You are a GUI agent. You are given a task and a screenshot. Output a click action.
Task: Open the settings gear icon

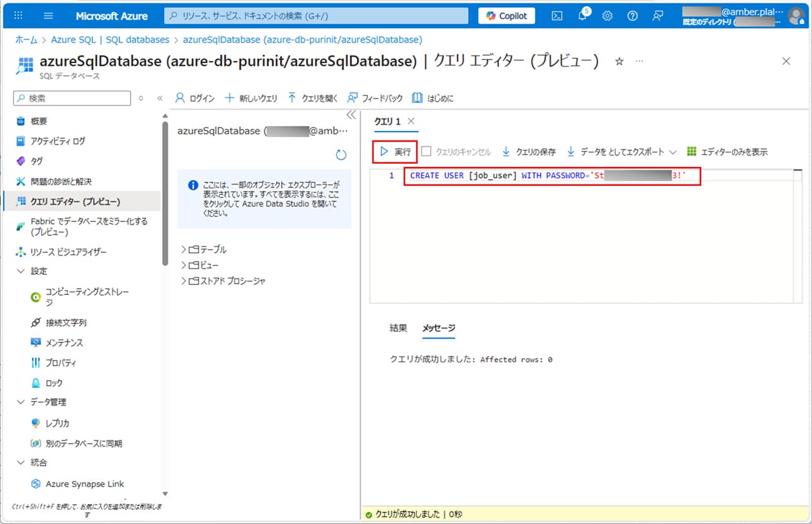607,16
